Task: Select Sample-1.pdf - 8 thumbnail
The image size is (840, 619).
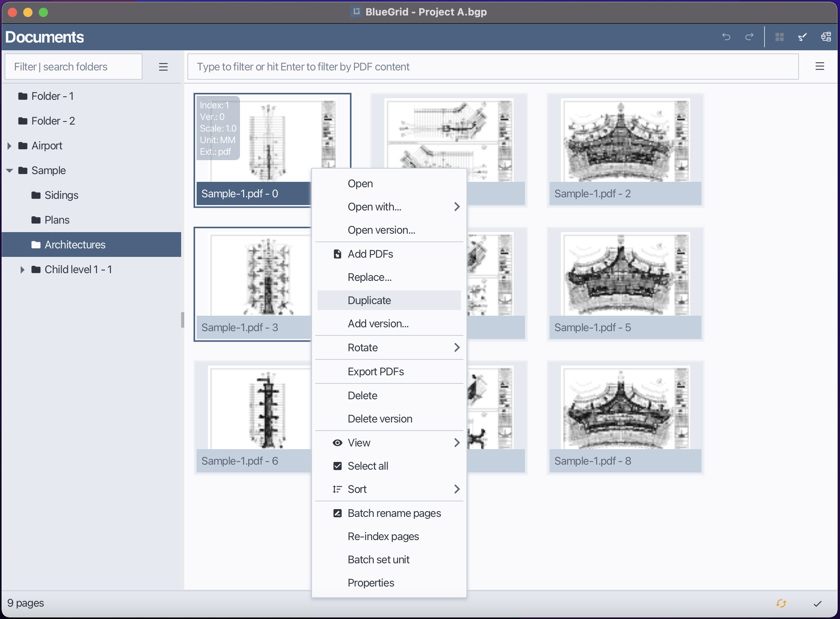Action: [625, 417]
